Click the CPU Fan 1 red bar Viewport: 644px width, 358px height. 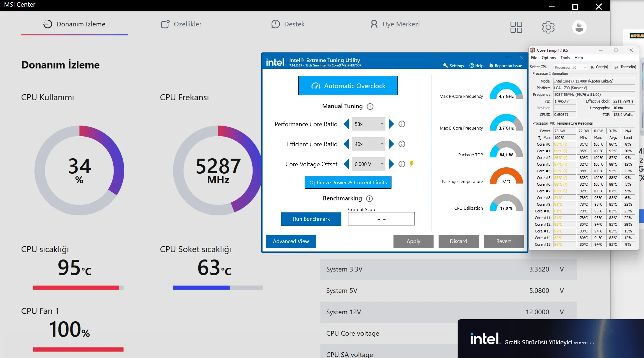[78, 350]
